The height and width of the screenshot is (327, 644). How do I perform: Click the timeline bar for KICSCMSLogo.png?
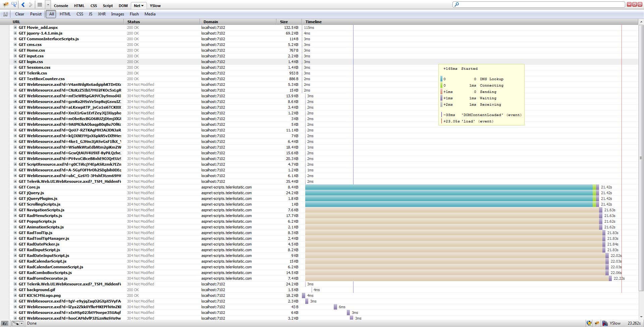[304, 295]
